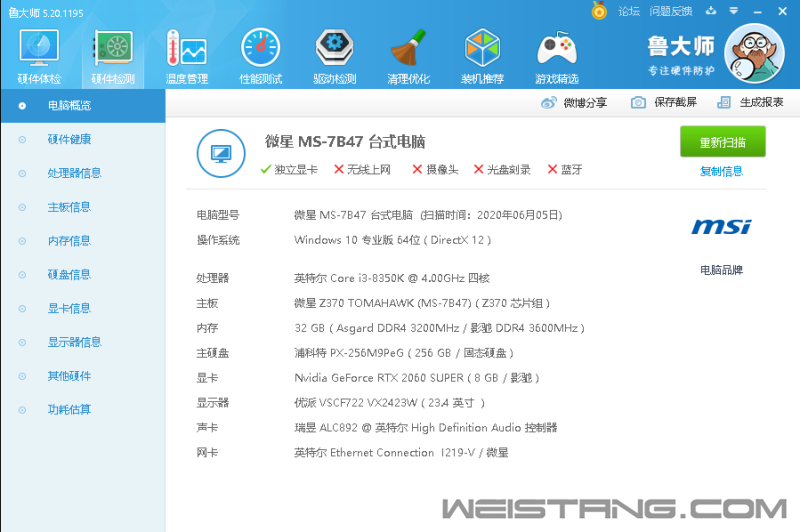
Task: Share via 微博分享
Action: pos(574,102)
